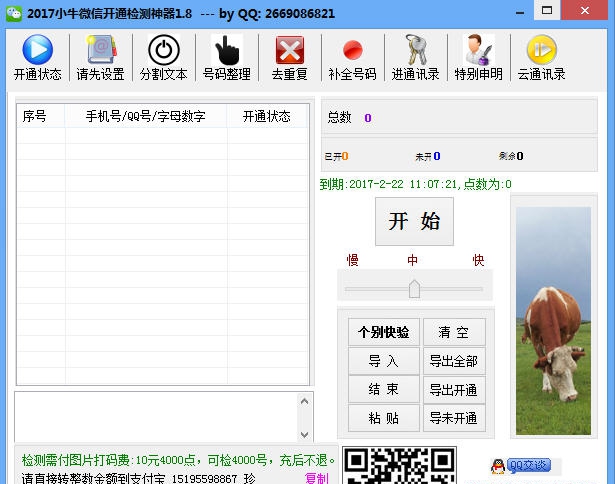Click the 手机号/QQ号/字母数字 column header

point(146,116)
